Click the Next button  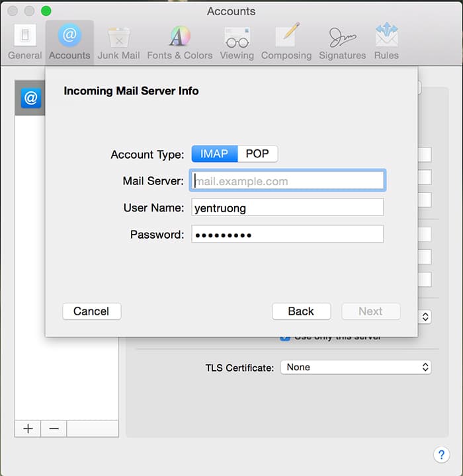[370, 311]
